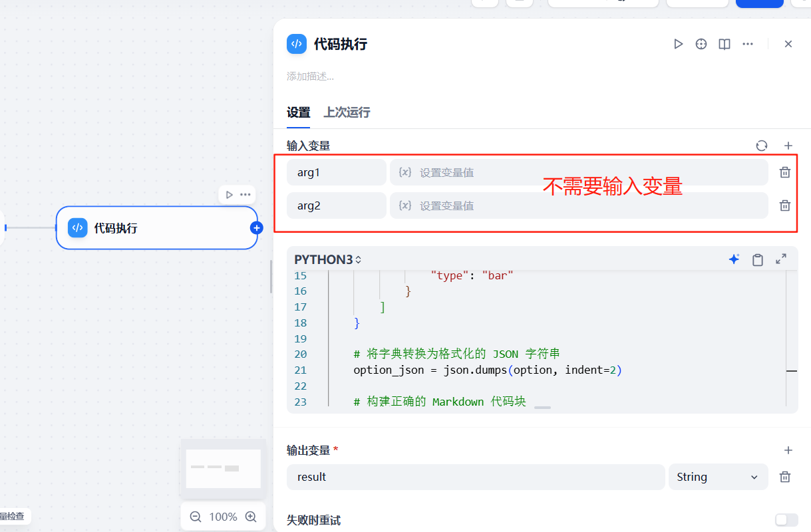Screen dimensions: 811x532
Task: Open the 100% zoom level menu
Action: click(x=224, y=517)
